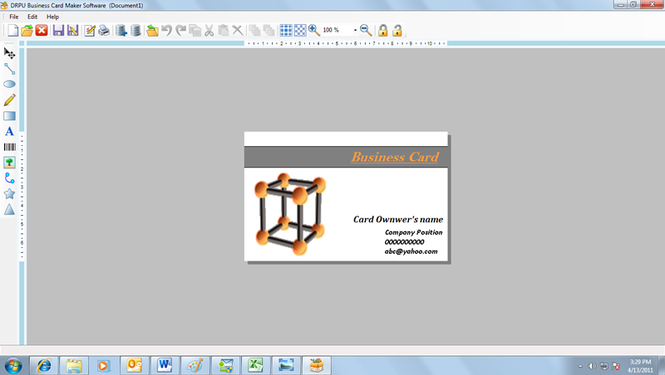Select the Company Position text
This screenshot has height=375, width=665.
pos(414,232)
